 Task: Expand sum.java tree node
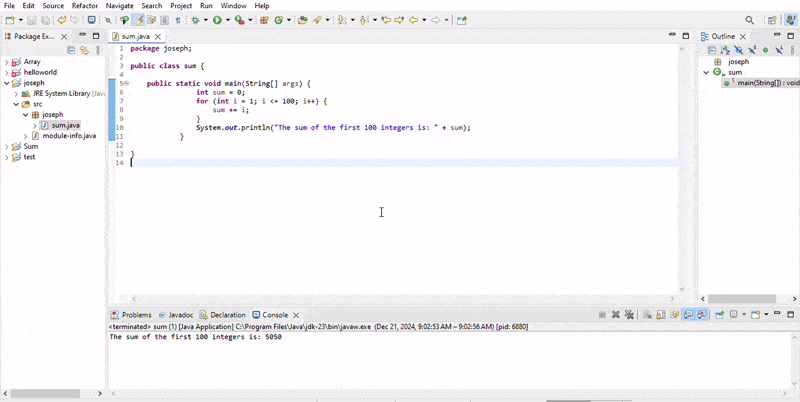click(34, 125)
